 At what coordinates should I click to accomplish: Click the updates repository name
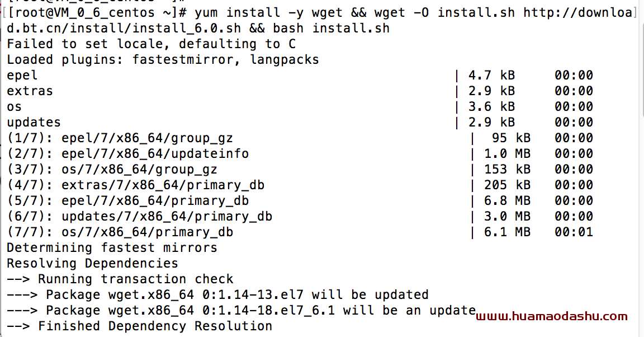coord(34,122)
